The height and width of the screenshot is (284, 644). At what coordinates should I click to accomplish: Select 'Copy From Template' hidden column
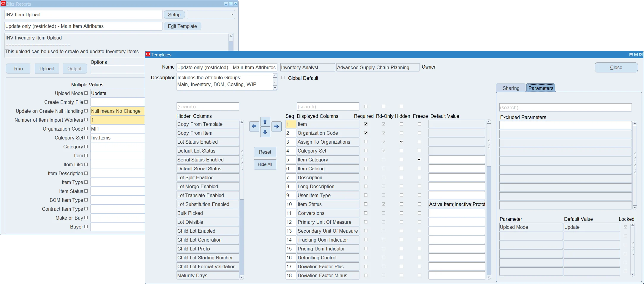208,124
